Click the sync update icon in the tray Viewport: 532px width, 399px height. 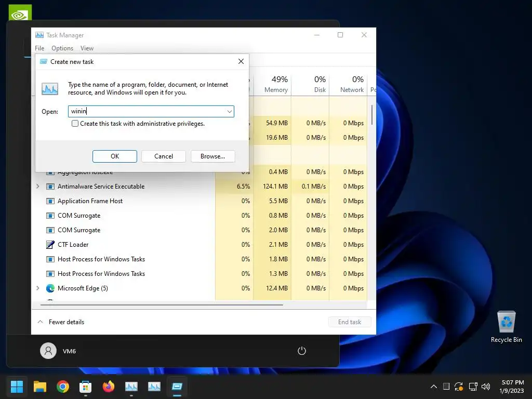[x=459, y=387]
